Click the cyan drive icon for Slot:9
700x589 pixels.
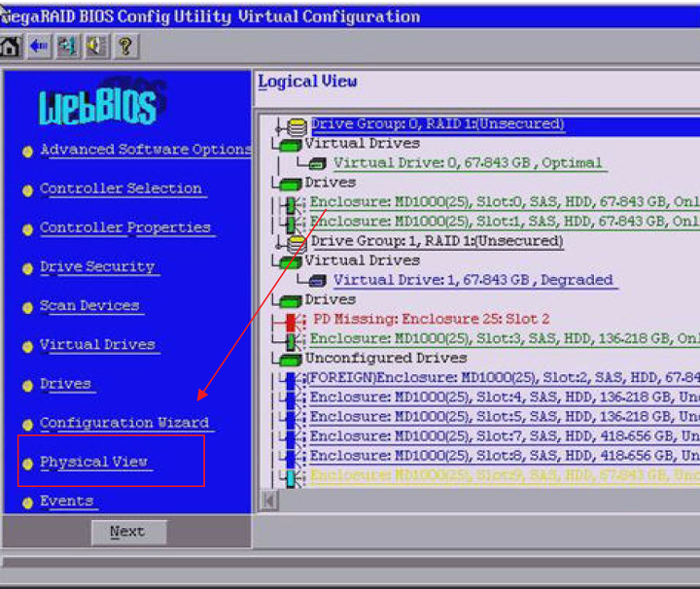[291, 478]
